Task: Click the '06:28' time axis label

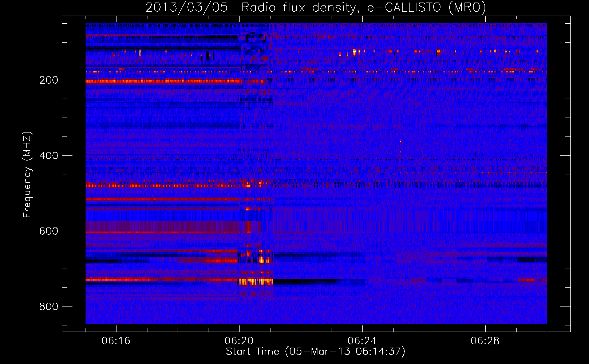Action: point(485,341)
